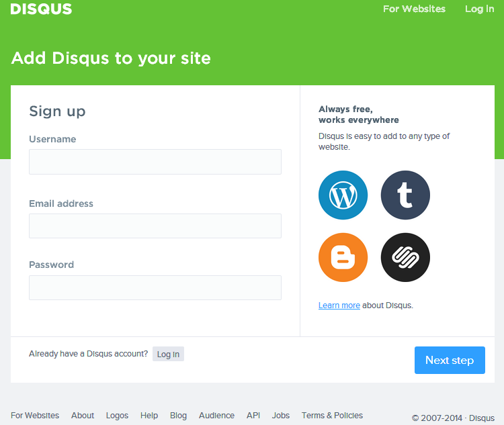The height and width of the screenshot is (425, 504).
Task: Click the WordPress logo icon
Action: tap(343, 195)
